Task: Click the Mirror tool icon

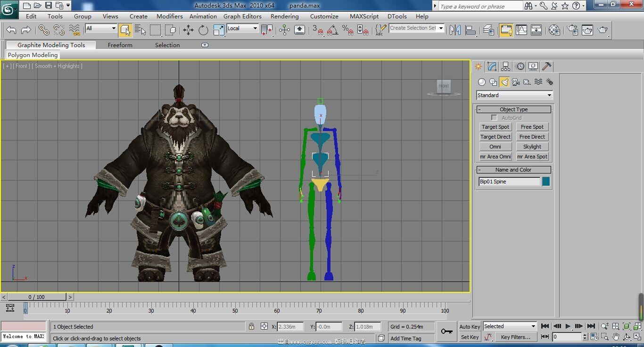Action: [455, 30]
